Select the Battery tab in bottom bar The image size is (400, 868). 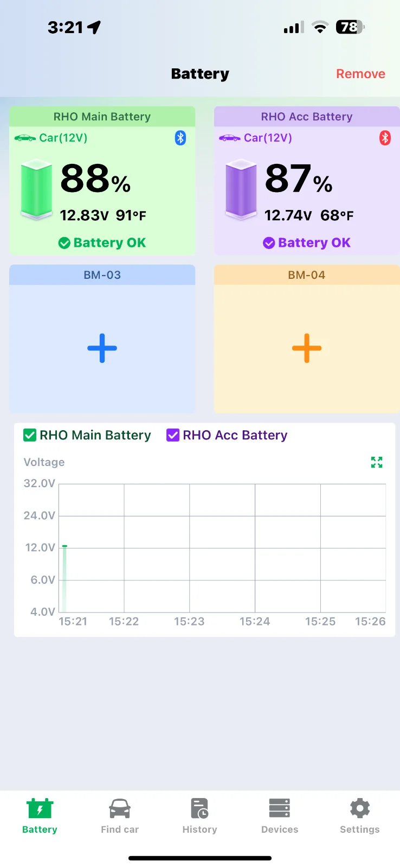[x=40, y=815]
